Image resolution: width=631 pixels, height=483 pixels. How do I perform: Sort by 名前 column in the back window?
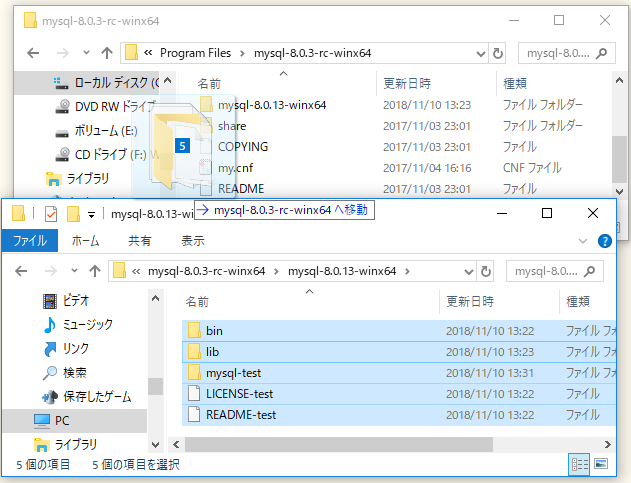tap(209, 83)
